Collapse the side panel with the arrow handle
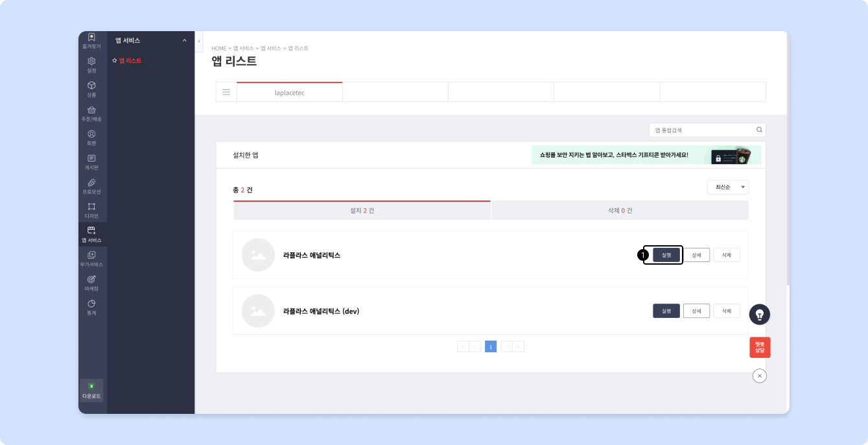Screen dimensions: 868x445 (x=199, y=41)
